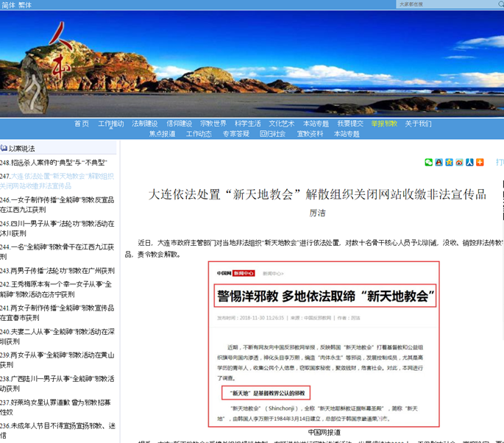The image size is (504, 443).
Task: Open sidebar article 236 about 未成年人节日
Action: 57,430
